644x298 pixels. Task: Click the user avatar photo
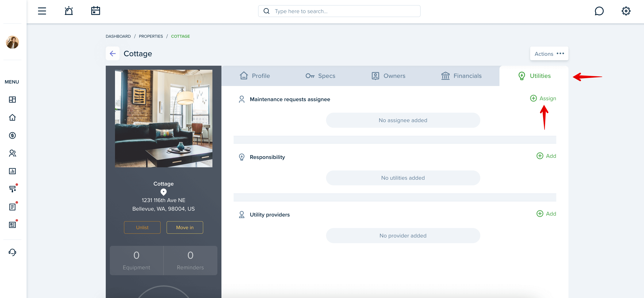tap(12, 42)
